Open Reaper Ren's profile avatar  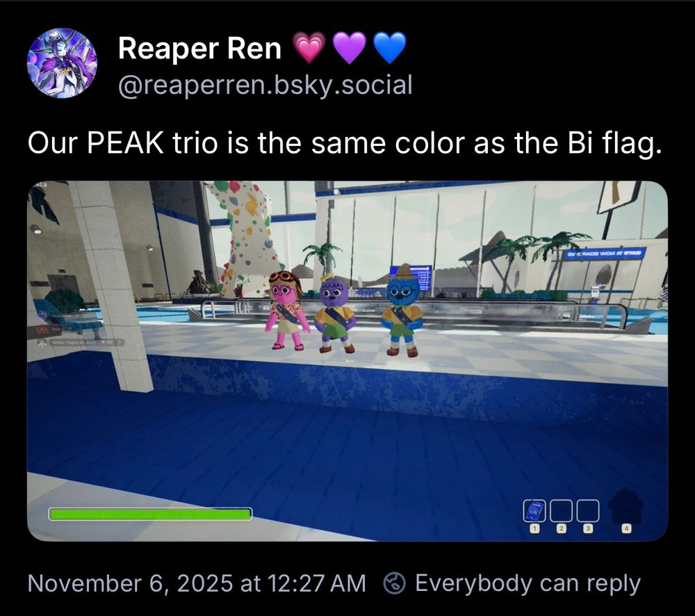(x=62, y=63)
